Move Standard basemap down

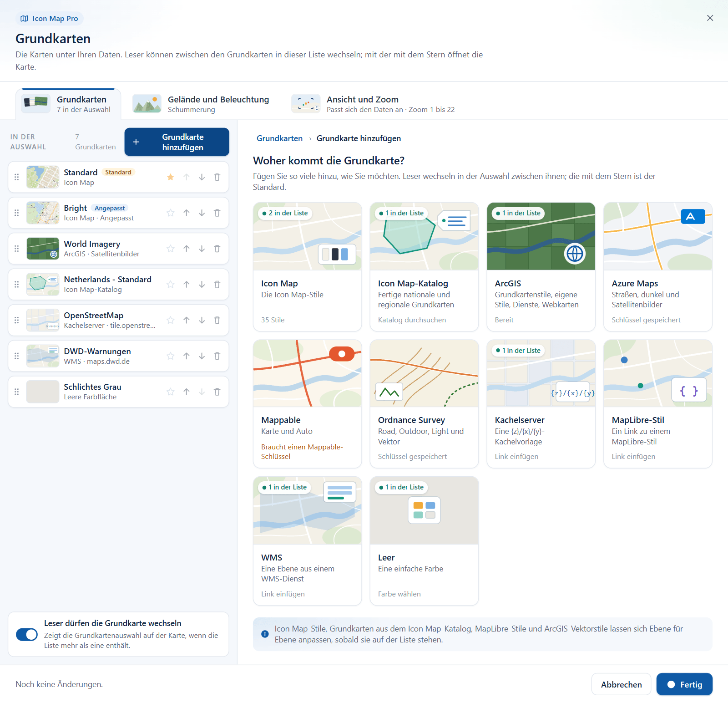[x=202, y=177]
